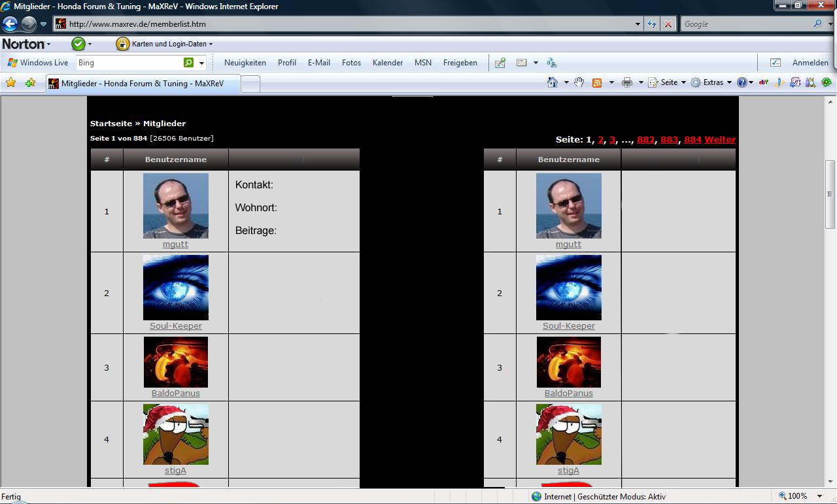Click the Home icon in command bar

[553, 82]
